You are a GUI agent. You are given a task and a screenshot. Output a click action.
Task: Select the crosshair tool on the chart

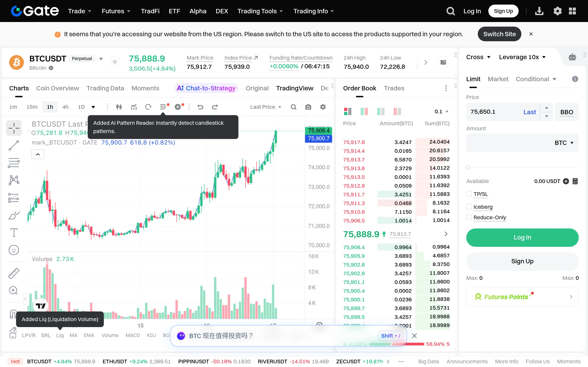14,128
